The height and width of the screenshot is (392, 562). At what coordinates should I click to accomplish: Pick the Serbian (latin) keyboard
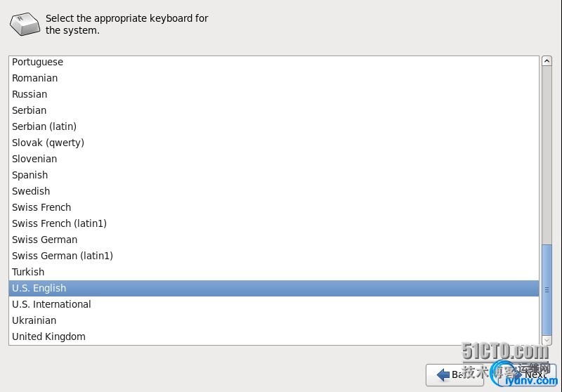[x=44, y=126]
